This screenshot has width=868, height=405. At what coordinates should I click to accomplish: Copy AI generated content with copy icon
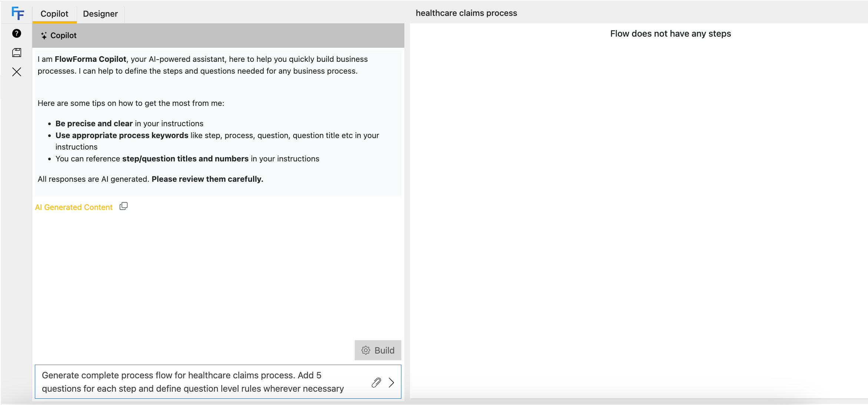coord(124,206)
